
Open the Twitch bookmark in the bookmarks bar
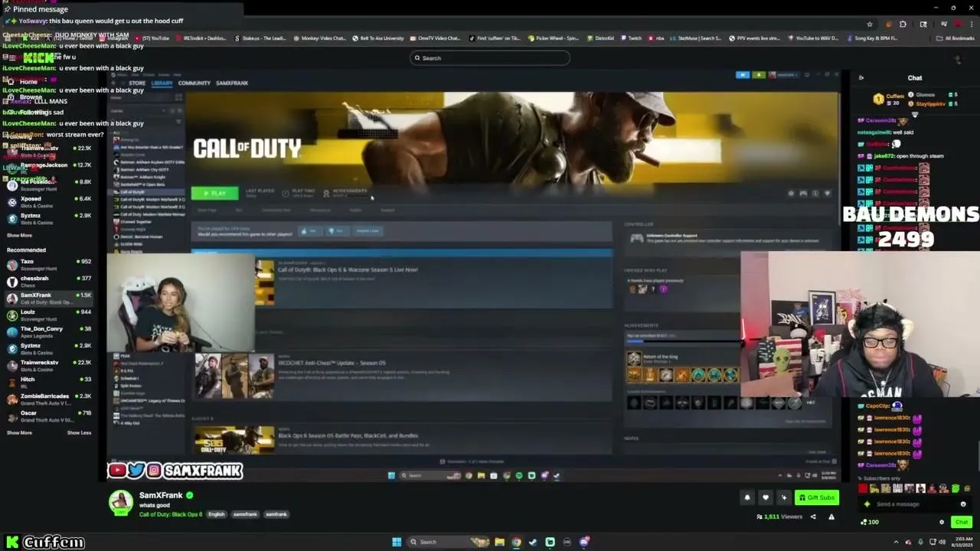click(x=631, y=38)
